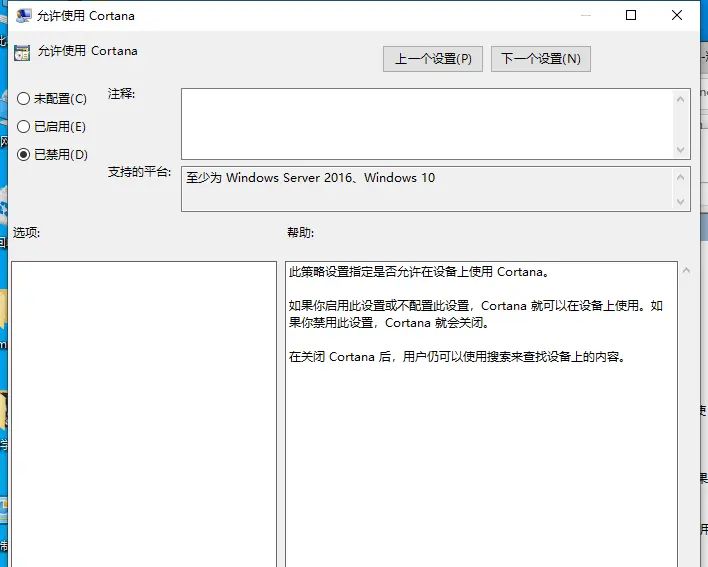
Task: Click the comment box scroll up arrow
Action: coord(680,99)
